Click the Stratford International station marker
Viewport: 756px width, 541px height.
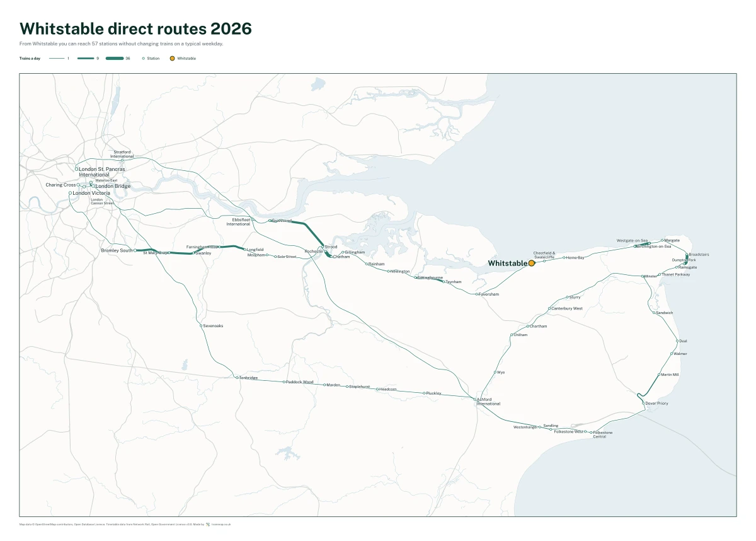pyautogui.click(x=122, y=160)
